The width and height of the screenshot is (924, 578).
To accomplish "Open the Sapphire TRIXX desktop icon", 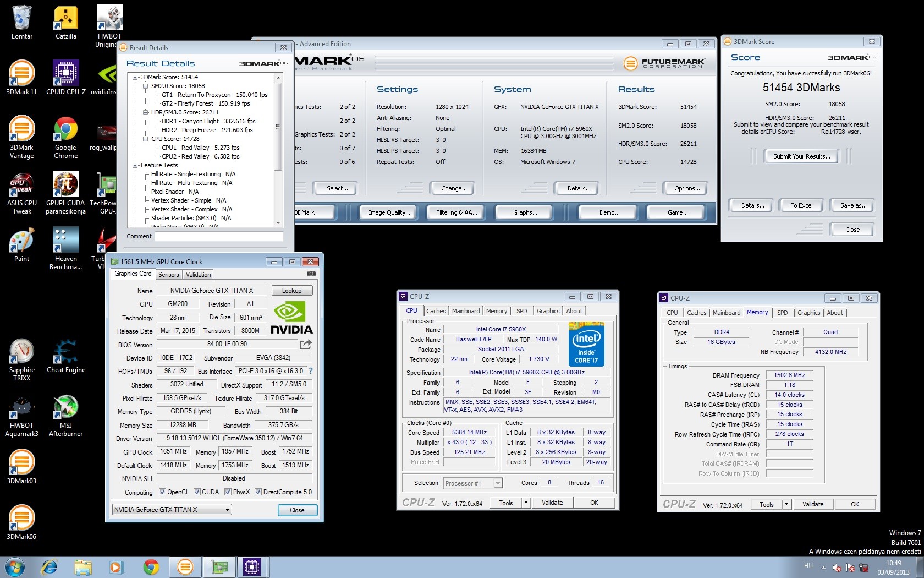I will pyautogui.click(x=22, y=360).
